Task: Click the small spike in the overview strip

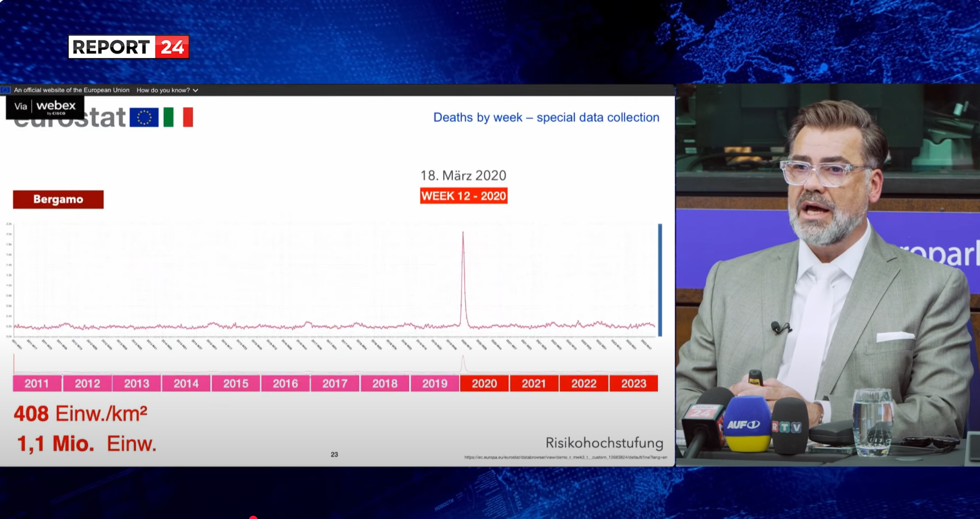Action: (463, 363)
